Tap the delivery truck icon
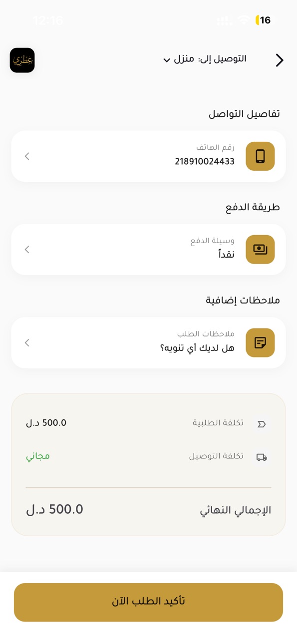The width and height of the screenshot is (297, 644). click(x=262, y=457)
